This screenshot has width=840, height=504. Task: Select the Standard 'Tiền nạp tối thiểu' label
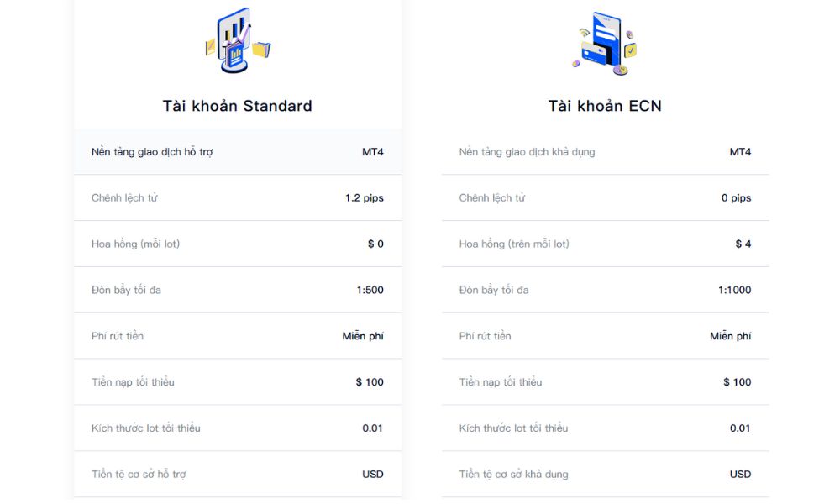click(133, 382)
